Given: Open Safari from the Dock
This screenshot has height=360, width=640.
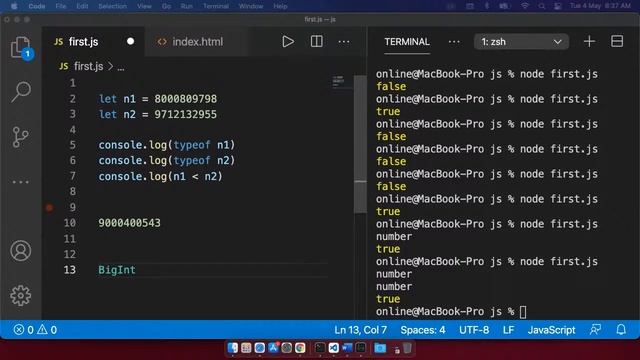Looking at the screenshot, I should pyautogui.click(x=260, y=348).
